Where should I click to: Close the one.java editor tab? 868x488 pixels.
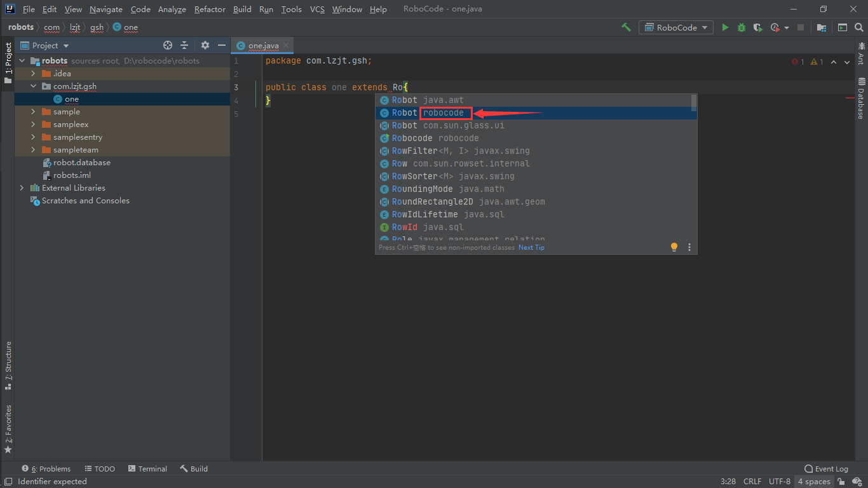[x=286, y=45]
